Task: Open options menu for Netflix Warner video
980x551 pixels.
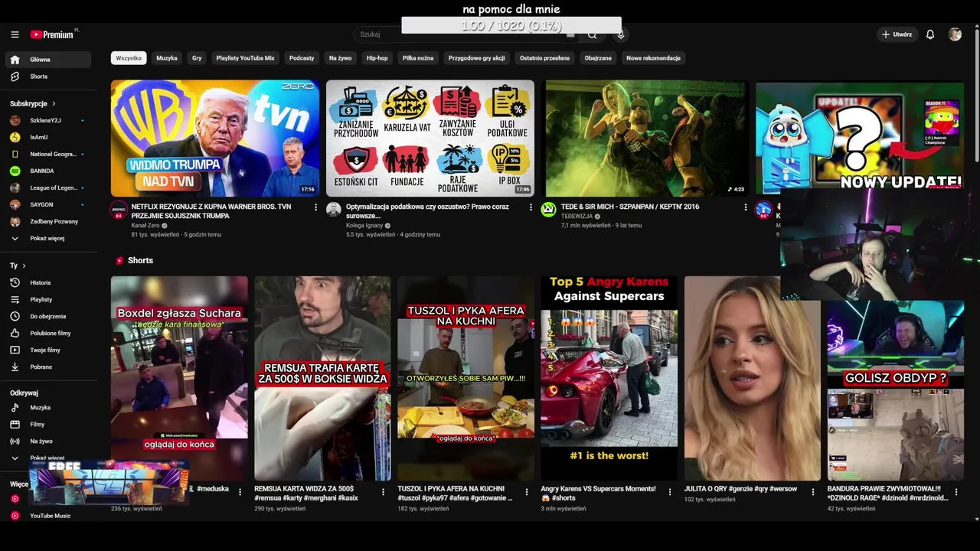Action: (x=315, y=207)
